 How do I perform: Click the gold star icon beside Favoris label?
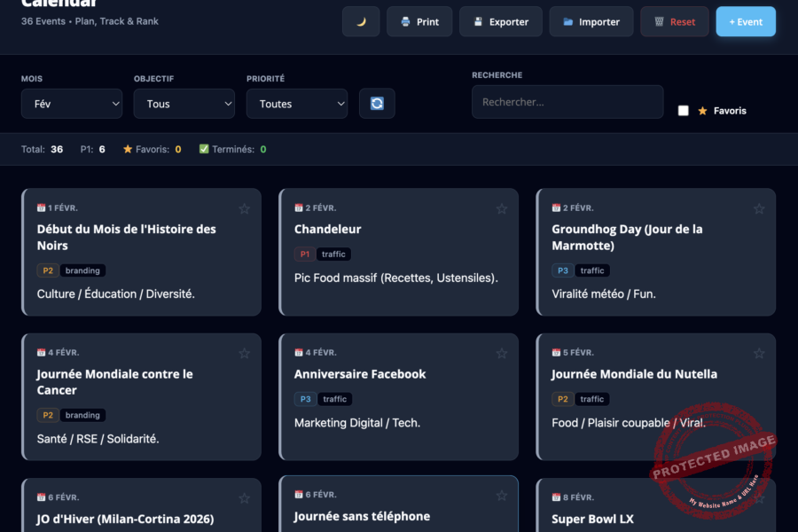pyautogui.click(x=701, y=110)
